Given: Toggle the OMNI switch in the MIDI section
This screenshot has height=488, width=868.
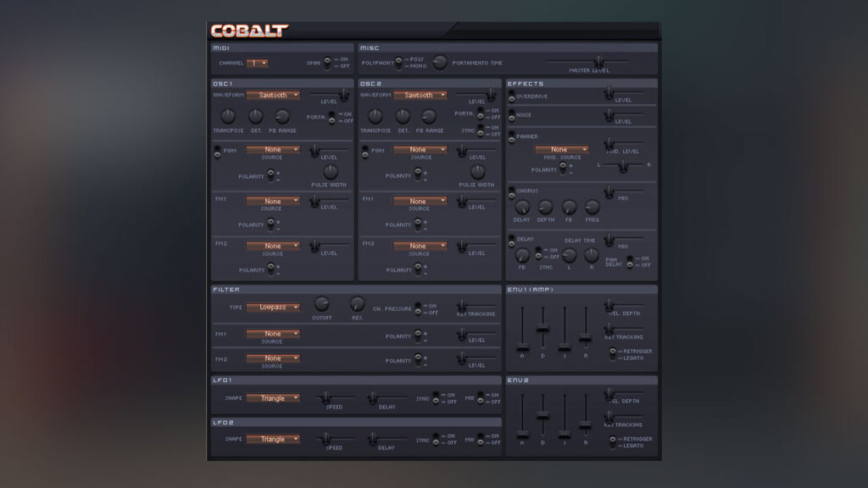Looking at the screenshot, I should (x=329, y=61).
